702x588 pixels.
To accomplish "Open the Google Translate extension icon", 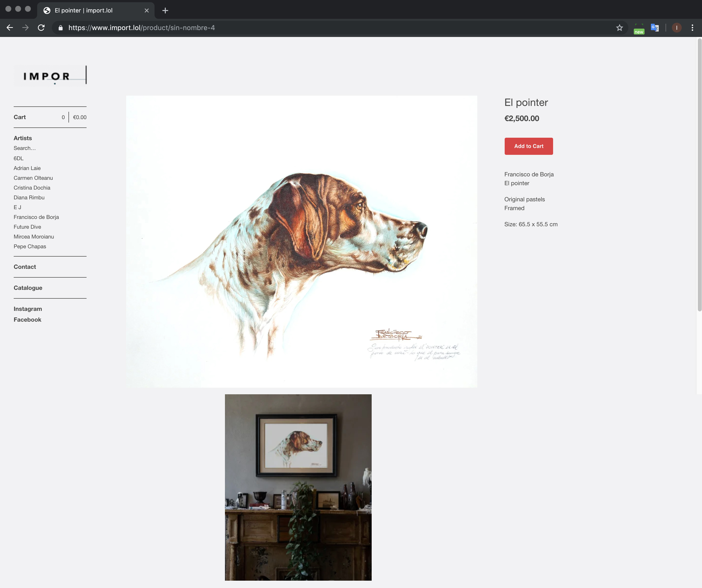I will point(655,28).
